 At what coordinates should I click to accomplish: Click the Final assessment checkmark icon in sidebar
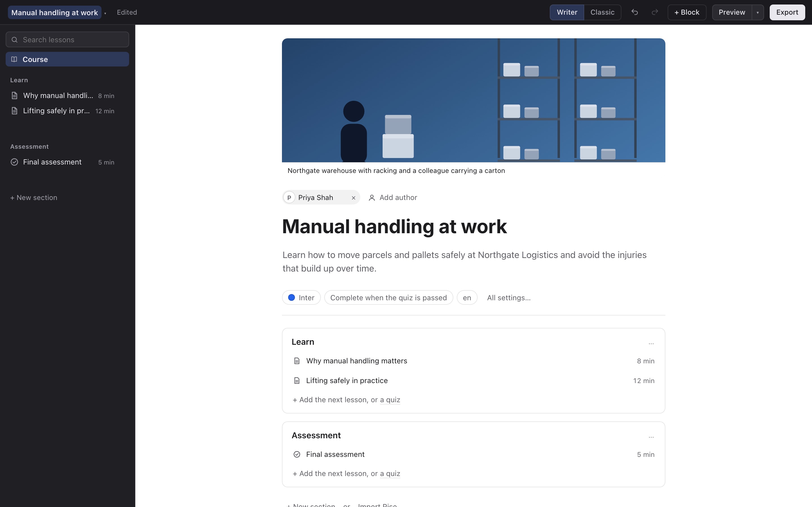[14, 162]
